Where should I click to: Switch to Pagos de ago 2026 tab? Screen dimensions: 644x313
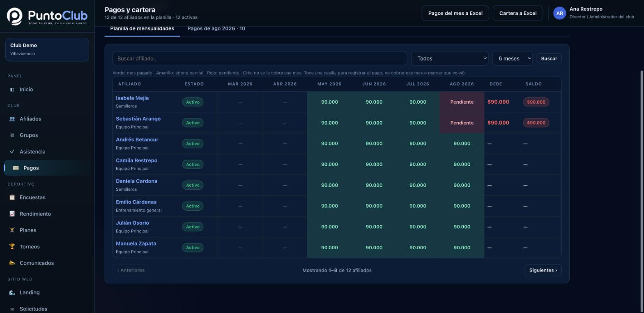pos(216,29)
